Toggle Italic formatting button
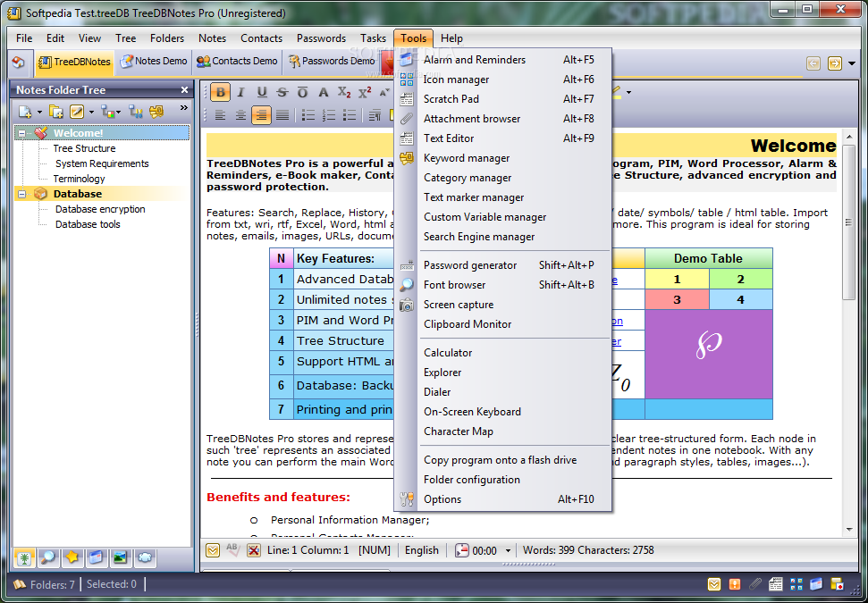The image size is (868, 603). tap(240, 92)
